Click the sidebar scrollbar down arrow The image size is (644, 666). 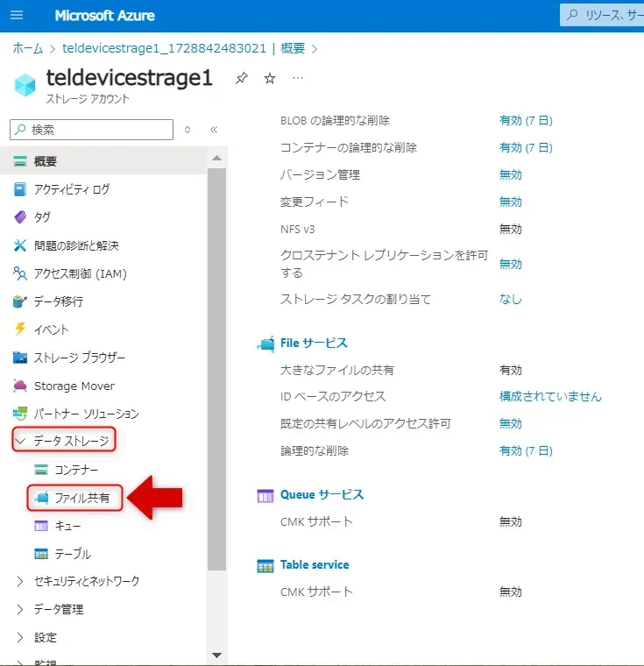[x=216, y=655]
